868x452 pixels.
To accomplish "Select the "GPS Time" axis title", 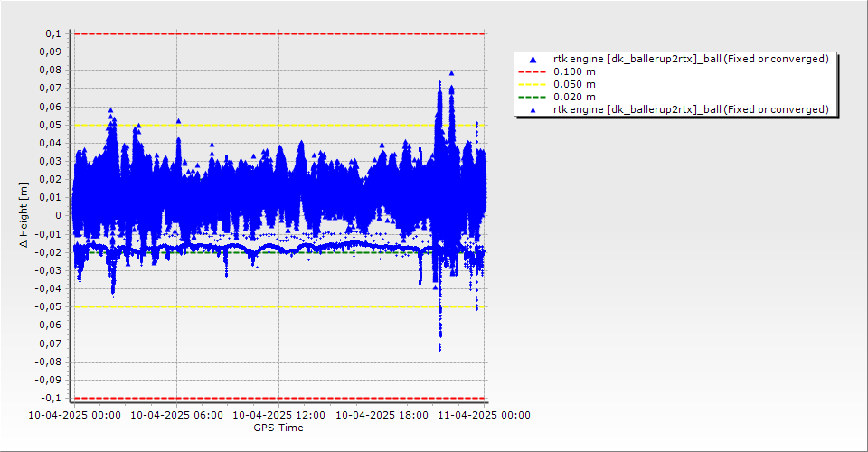I will (278, 428).
